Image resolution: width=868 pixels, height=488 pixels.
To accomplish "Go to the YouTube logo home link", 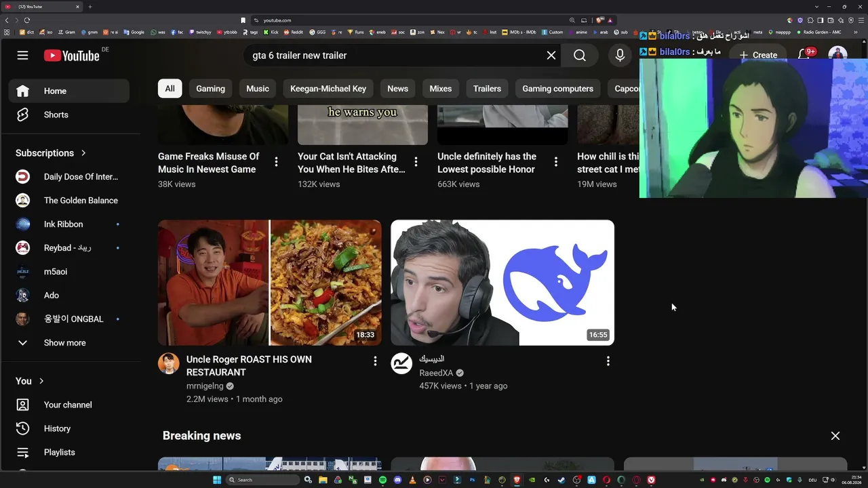I will [72, 56].
